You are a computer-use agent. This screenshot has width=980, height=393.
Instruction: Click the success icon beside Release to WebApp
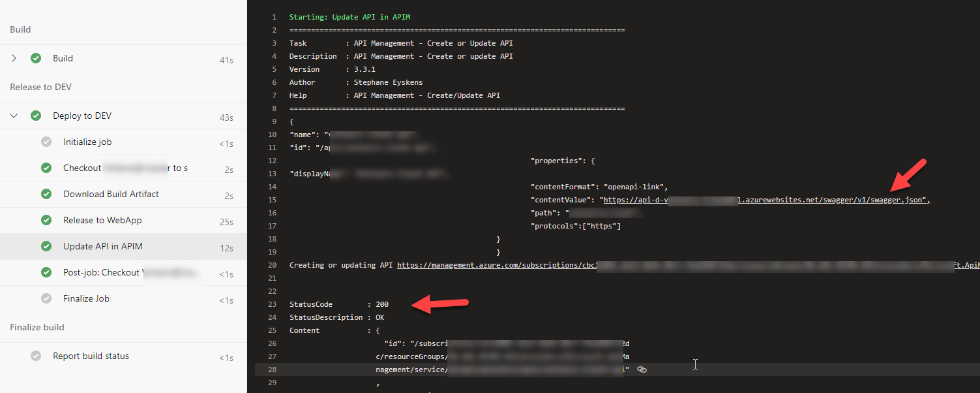coord(46,220)
